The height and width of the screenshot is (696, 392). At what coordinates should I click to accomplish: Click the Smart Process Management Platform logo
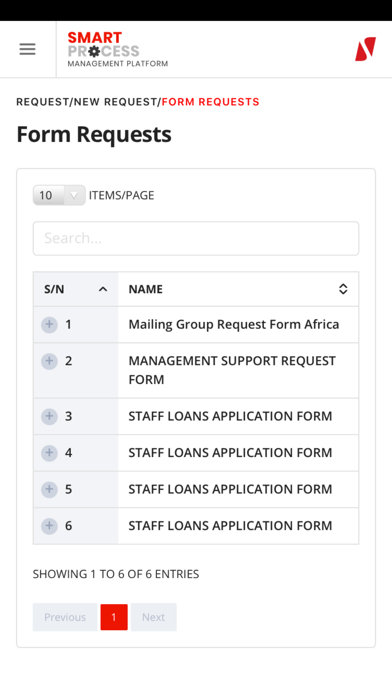118,49
